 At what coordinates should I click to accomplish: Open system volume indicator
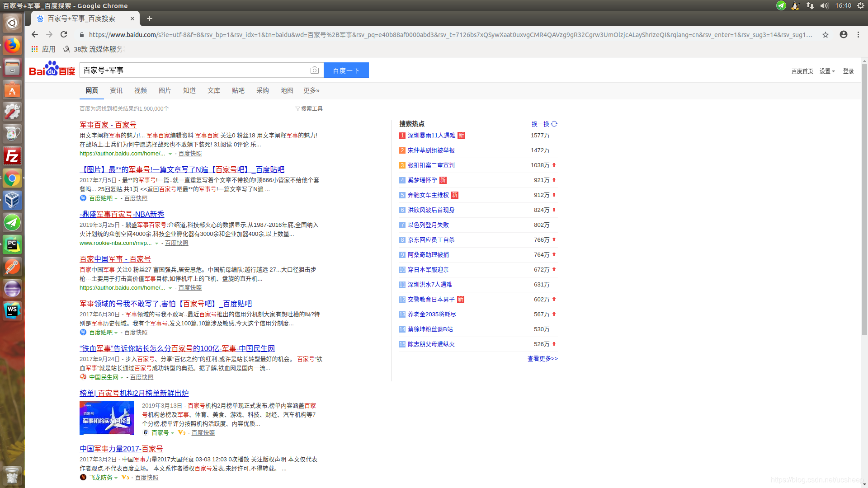point(824,5)
